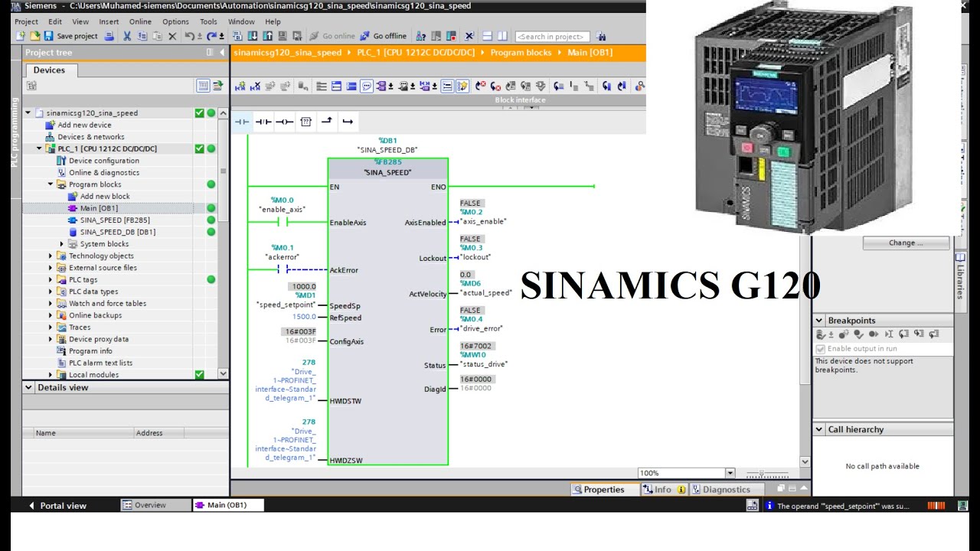Viewport: 980px width, 551px height.
Task: Click the Accessible devices icon
Action: 420,36
